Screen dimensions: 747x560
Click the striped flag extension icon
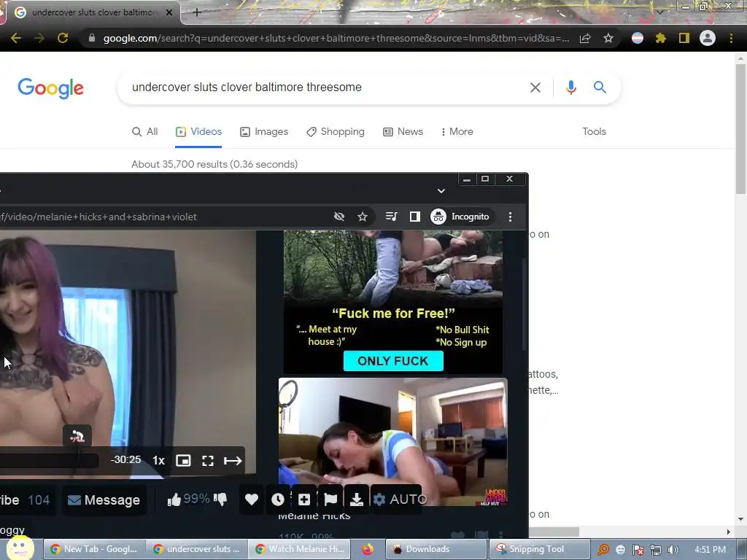coord(638,38)
